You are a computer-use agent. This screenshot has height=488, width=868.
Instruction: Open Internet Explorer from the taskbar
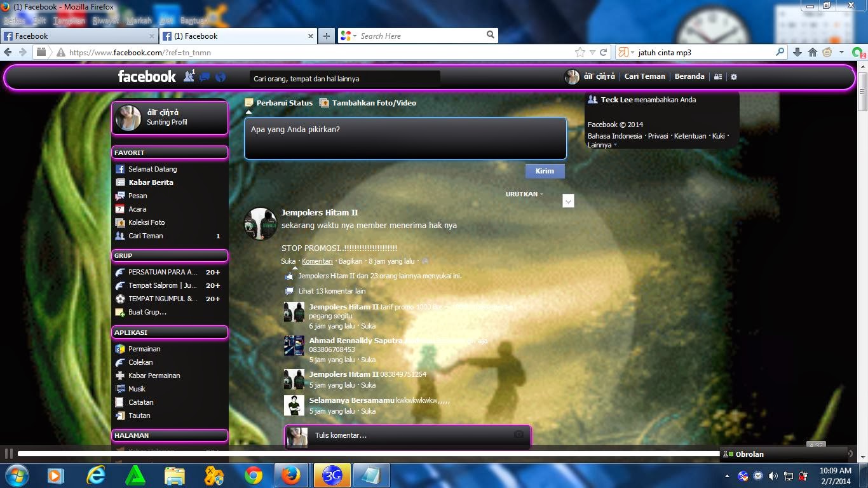(96, 475)
